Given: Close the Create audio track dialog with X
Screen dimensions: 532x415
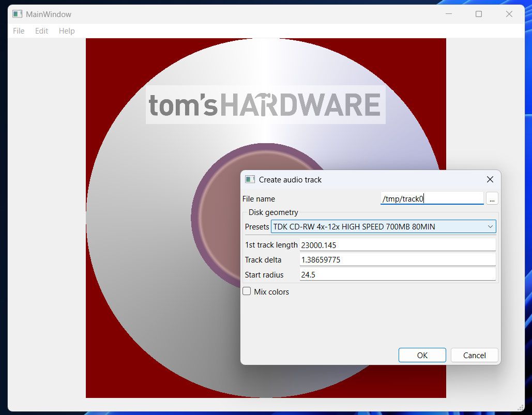Looking at the screenshot, I should tap(490, 179).
